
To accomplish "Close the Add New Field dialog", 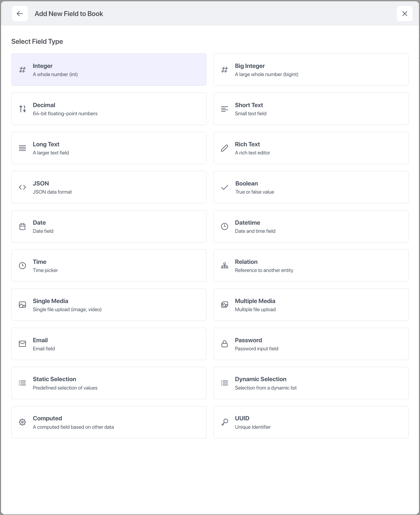I will pos(404,14).
